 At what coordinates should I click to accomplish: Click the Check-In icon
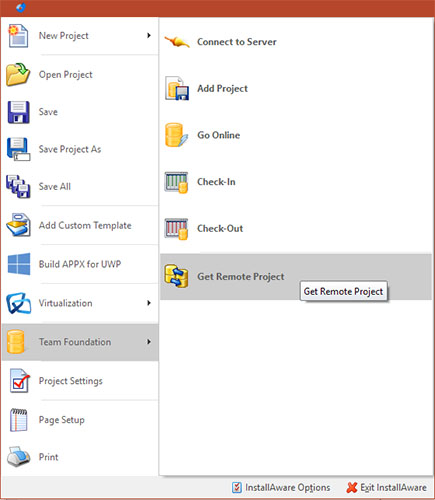177,182
